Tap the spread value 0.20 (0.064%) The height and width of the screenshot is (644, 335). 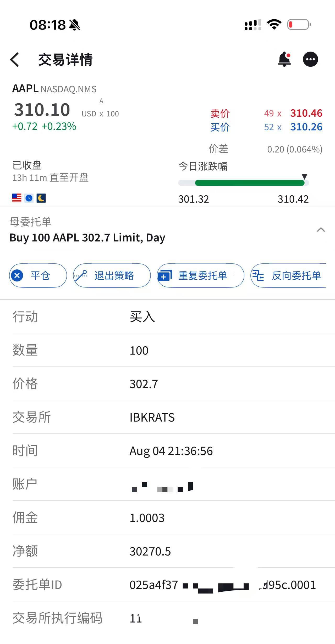pos(295,149)
